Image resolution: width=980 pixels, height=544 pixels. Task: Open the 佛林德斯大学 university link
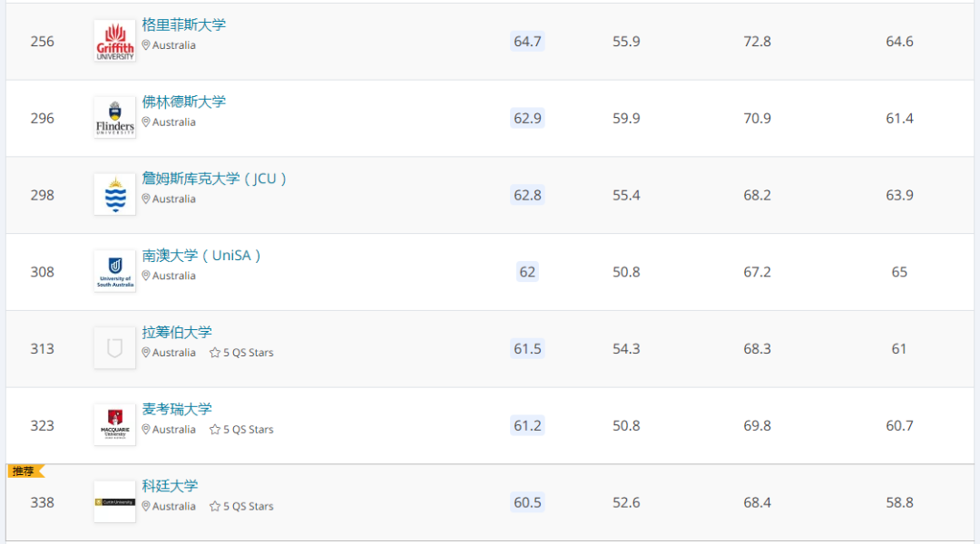pos(184,102)
